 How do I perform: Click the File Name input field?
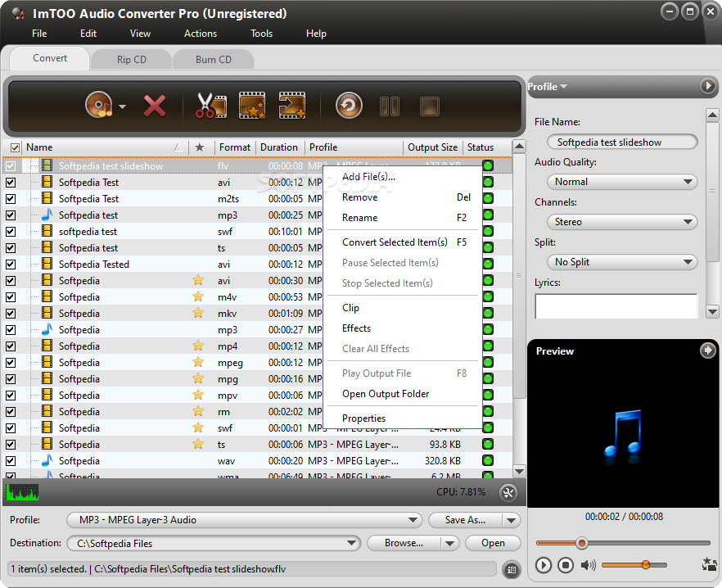click(x=622, y=142)
